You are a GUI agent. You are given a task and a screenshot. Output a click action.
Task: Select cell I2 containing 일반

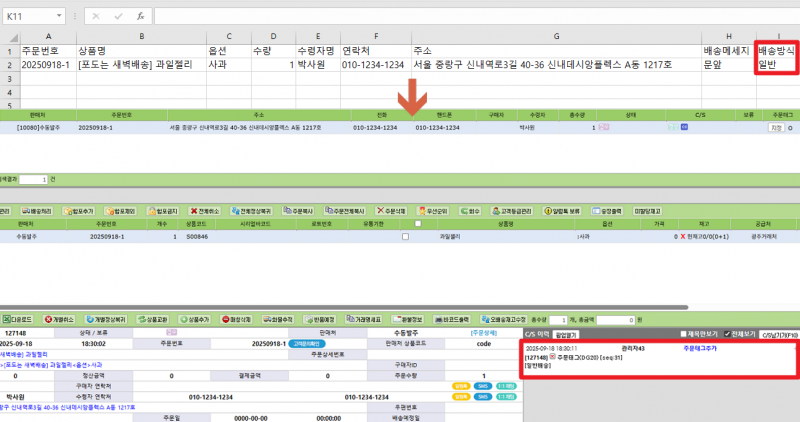(776, 64)
